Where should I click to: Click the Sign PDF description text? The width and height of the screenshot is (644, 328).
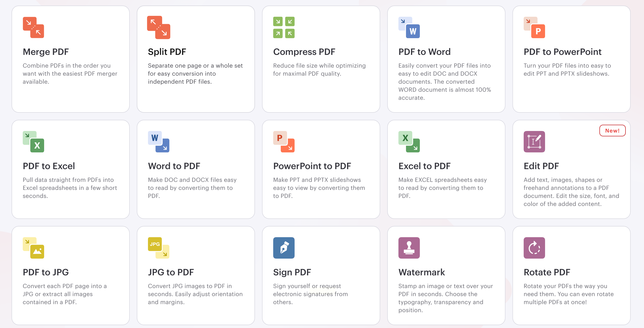(310, 294)
